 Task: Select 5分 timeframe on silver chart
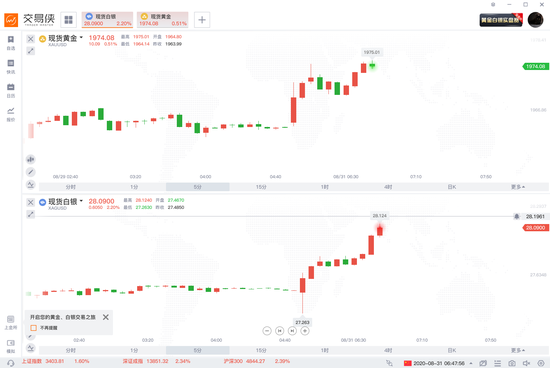coord(197,350)
